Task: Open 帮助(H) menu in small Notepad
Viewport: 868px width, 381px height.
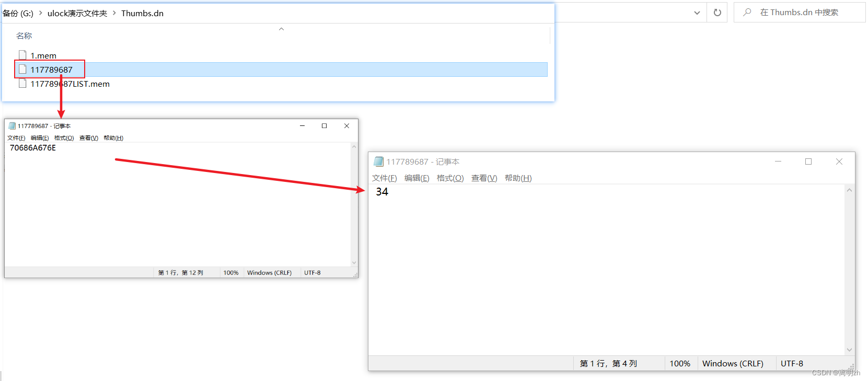Action: 113,138
